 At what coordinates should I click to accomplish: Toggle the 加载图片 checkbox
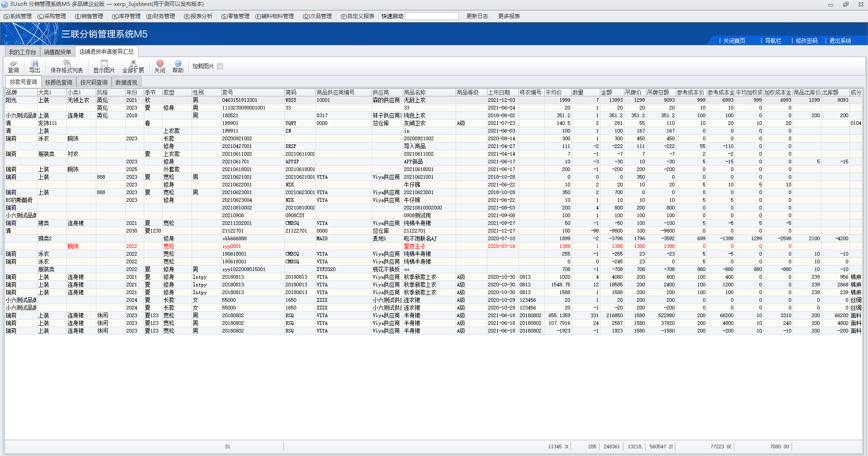[220, 66]
